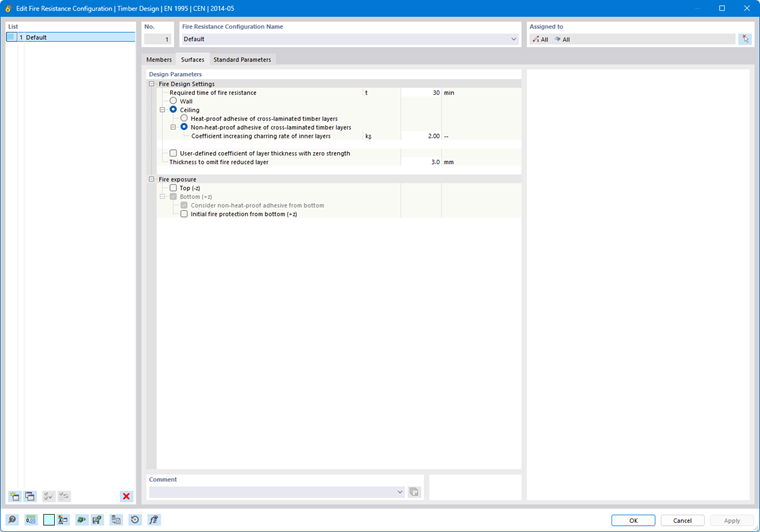The height and width of the screenshot is (532, 760).
Task: Choose Non-heat-proof adhesive option
Action: click(x=184, y=127)
